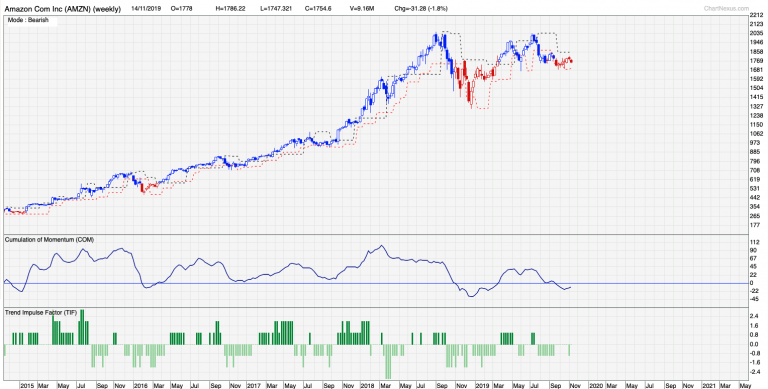Click the Amazon Com Inc (AMZN) weekly title
This screenshot has height=389, width=768.
(63, 8)
